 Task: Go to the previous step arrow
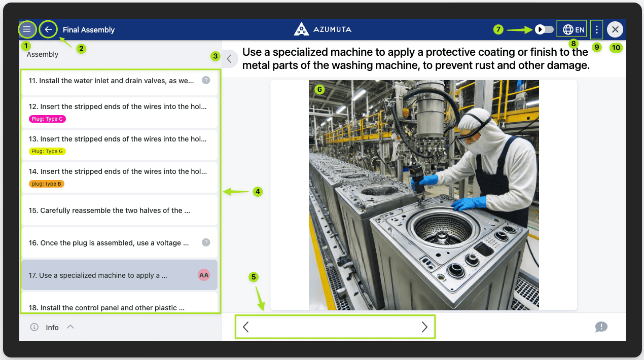click(x=246, y=327)
